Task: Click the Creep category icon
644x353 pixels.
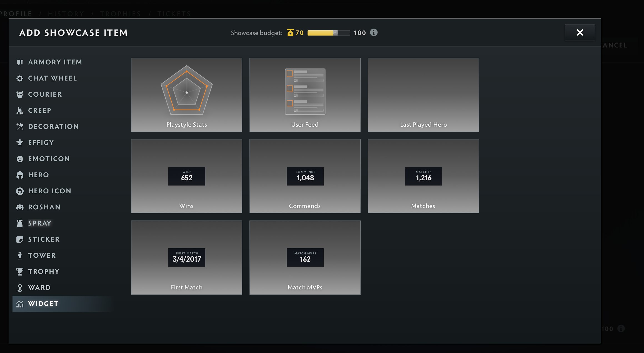Action: [x=20, y=111]
